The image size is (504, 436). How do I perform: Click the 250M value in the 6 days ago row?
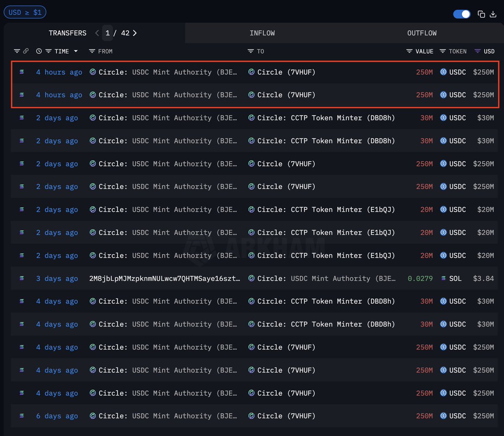click(424, 416)
